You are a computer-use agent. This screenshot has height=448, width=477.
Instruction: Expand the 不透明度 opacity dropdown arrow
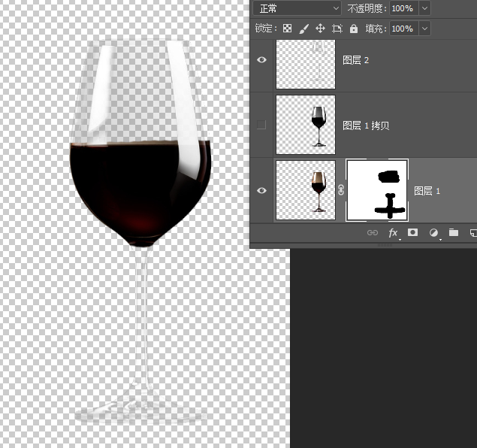[425, 8]
